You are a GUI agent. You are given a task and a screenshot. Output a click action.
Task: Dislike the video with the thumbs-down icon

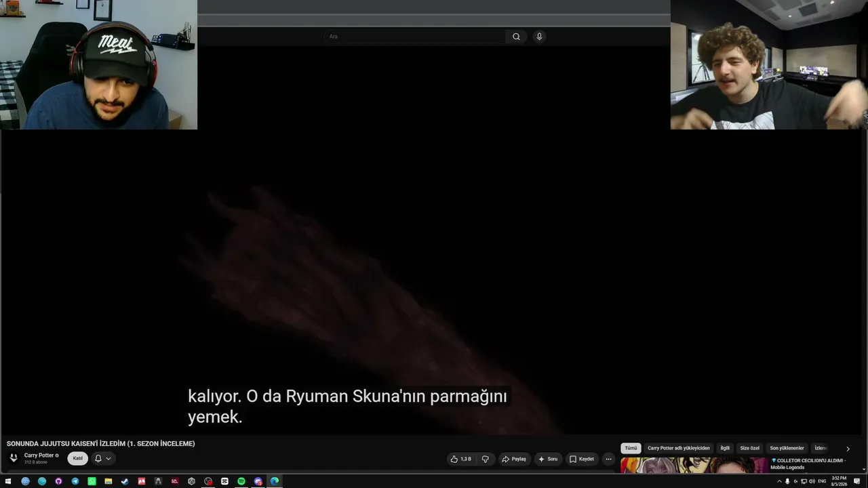click(485, 459)
